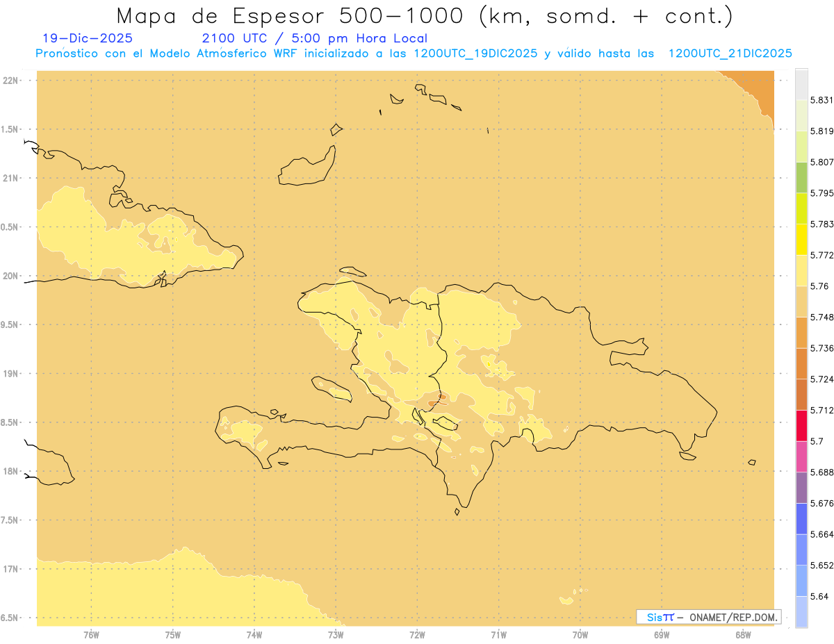
Task: Click the red swatch in the color scale
Action: coord(801,425)
